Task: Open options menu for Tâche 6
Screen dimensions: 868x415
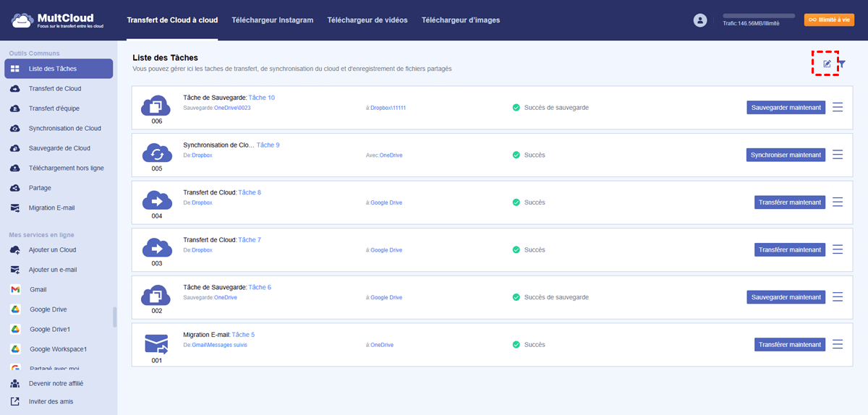Action: [838, 297]
